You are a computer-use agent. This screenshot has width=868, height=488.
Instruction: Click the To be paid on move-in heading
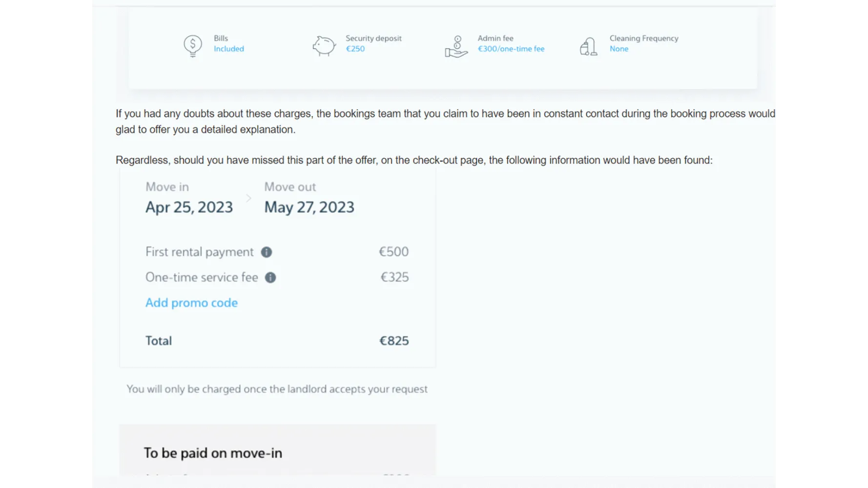213,453
